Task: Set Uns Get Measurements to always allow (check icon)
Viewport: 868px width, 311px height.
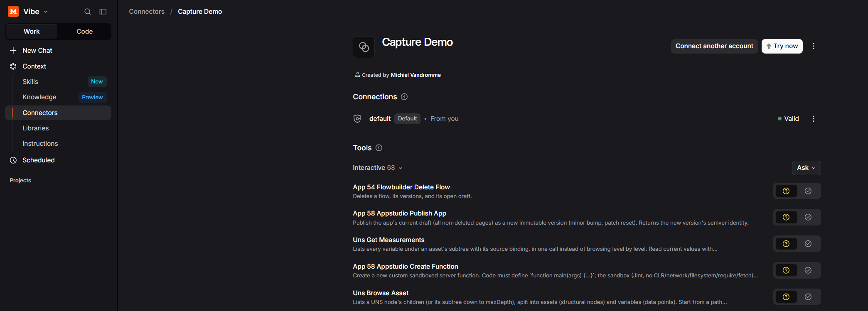Action: coord(808,244)
